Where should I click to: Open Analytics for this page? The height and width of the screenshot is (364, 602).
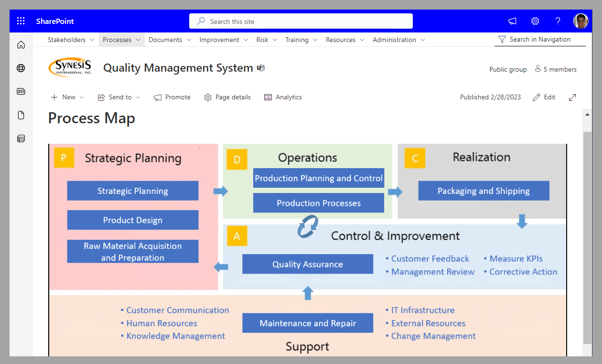[x=283, y=97]
